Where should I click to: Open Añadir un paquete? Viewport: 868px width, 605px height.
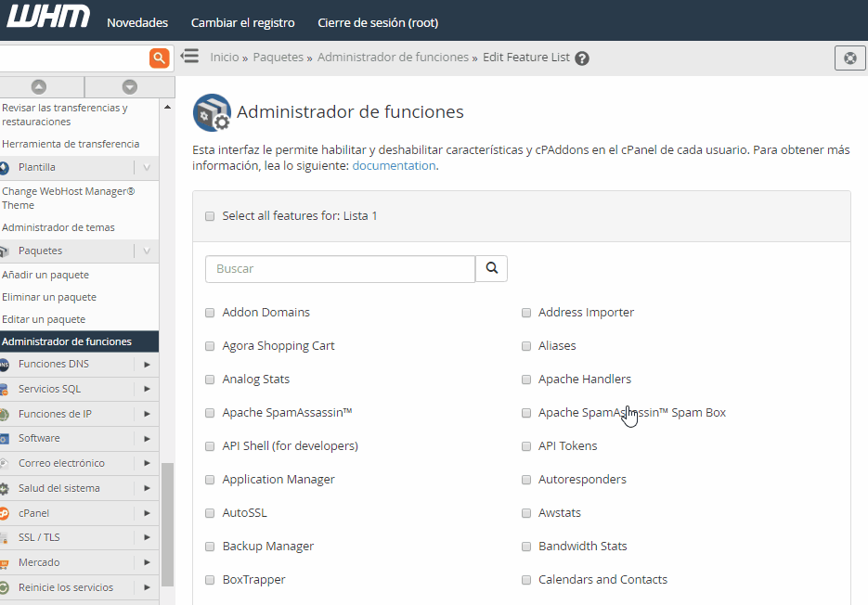point(45,275)
